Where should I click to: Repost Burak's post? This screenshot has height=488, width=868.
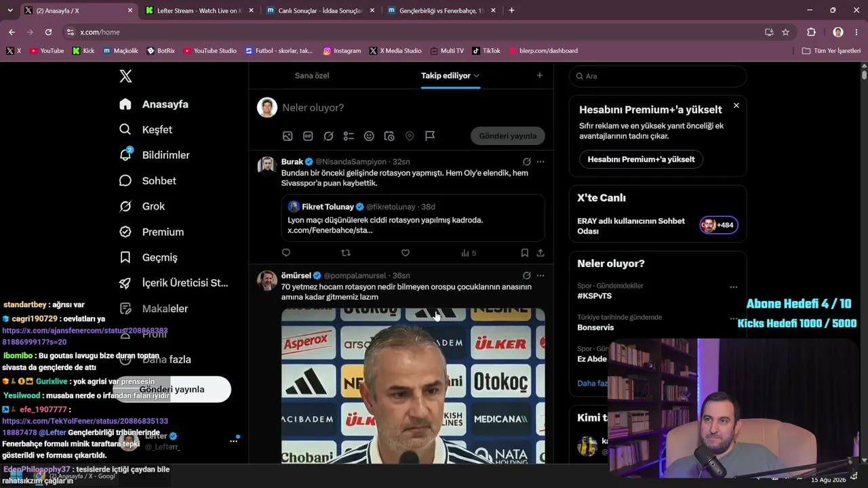346,253
